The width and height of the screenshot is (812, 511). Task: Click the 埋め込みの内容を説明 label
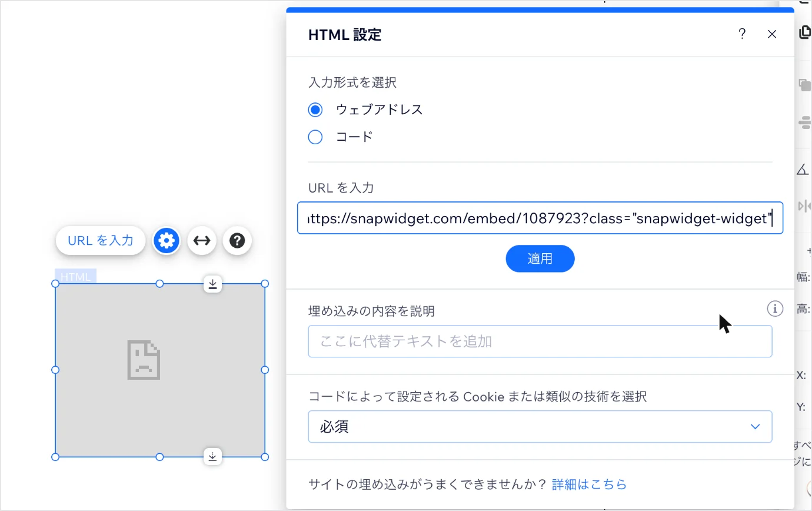371,311
